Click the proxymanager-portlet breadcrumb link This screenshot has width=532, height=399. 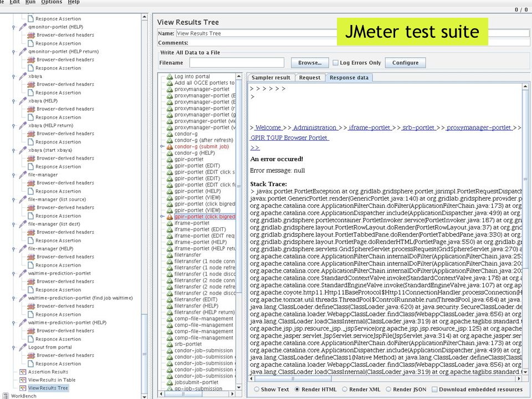click(x=479, y=127)
